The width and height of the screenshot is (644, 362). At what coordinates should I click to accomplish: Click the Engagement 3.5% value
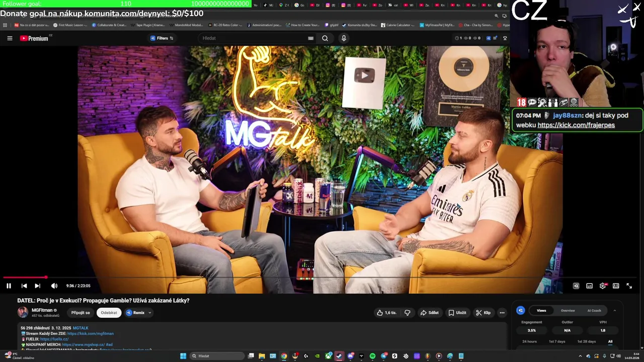click(x=532, y=330)
